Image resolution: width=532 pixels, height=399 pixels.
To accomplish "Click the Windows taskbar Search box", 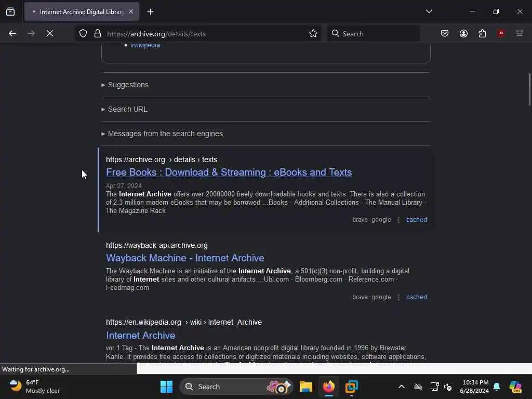I will point(236,387).
